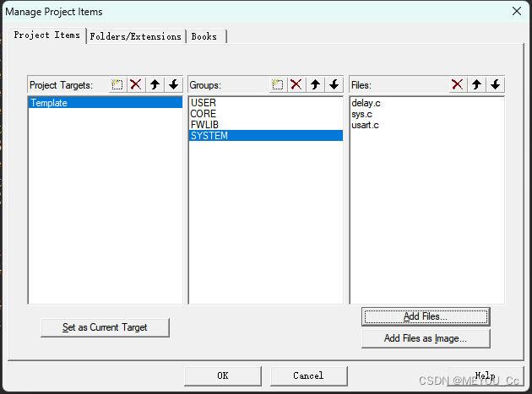Viewport: 532px width, 394px height.
Task: Select the CORE group
Action: point(266,114)
